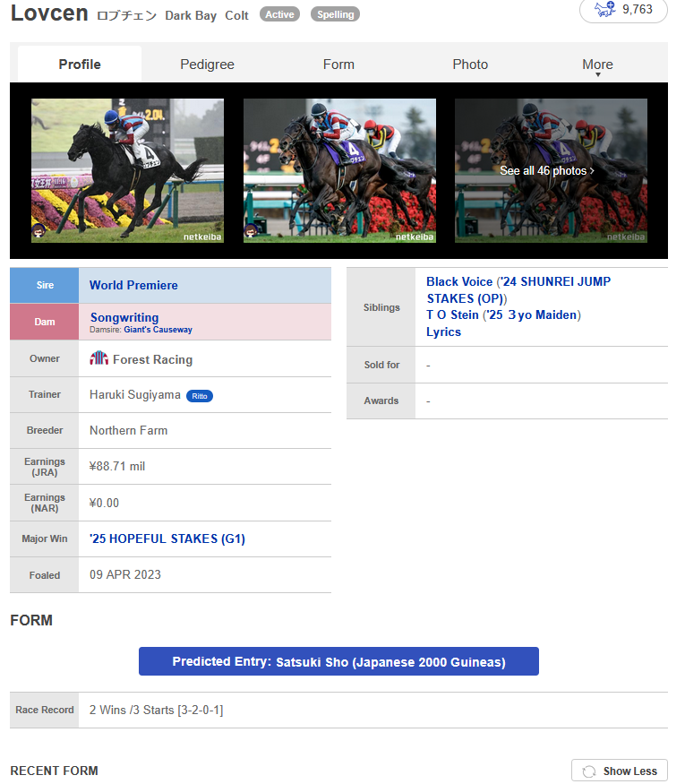Click the 9,763 favorites count
This screenshot has width=685, height=784.
(x=637, y=10)
